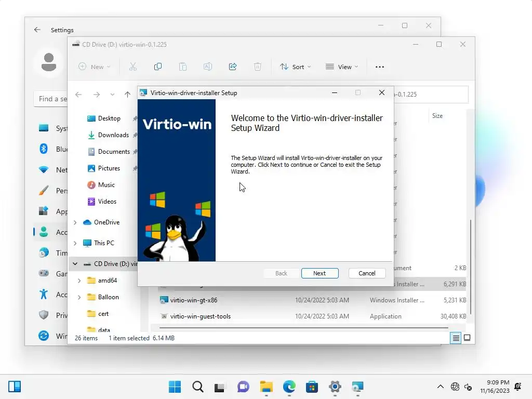Select Desktop in the navigation pane
Viewport: 532px width, 399px height.
coord(109,118)
